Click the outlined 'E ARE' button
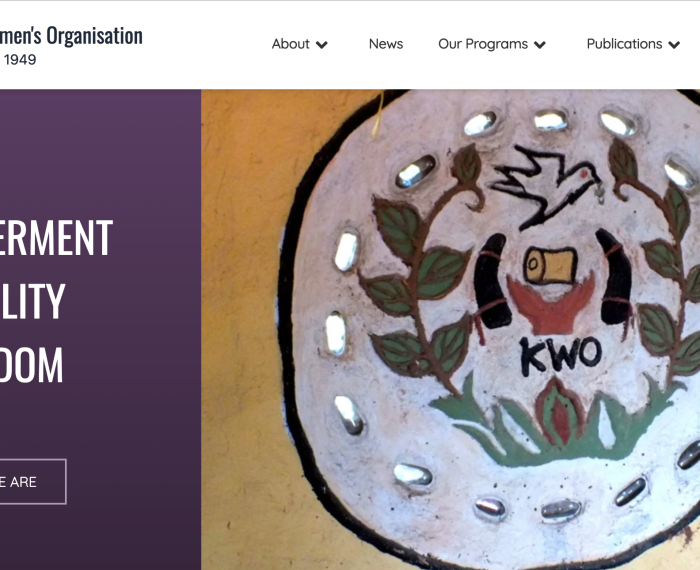 point(33,482)
